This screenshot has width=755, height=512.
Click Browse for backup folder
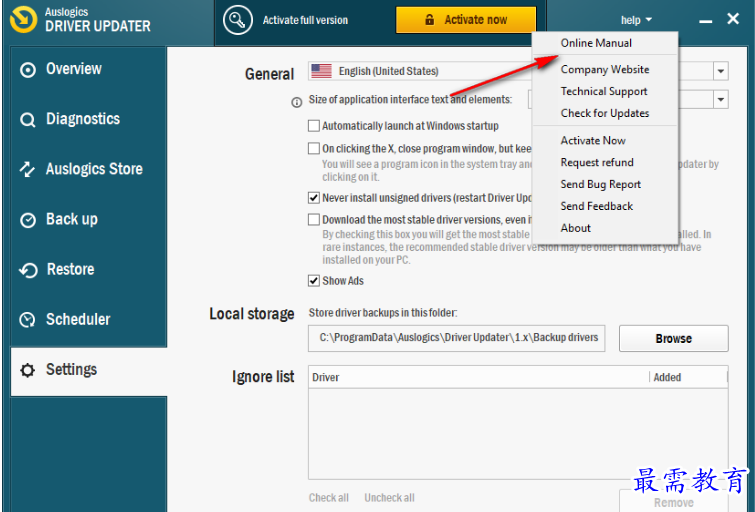pyautogui.click(x=673, y=339)
